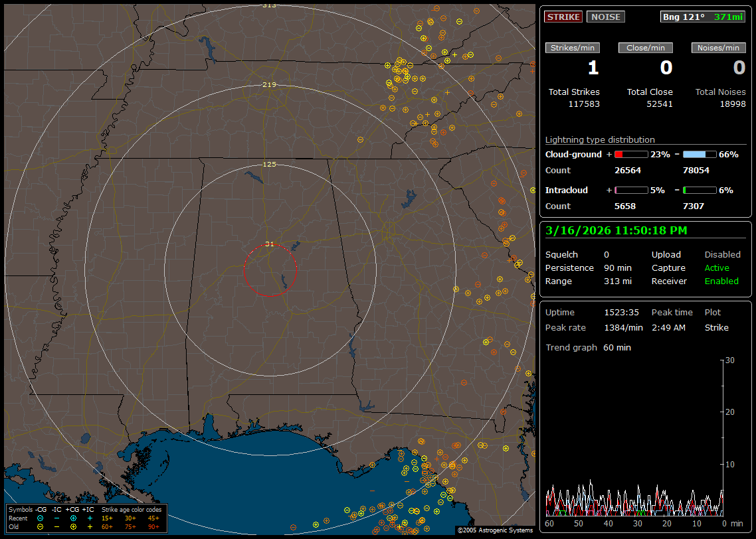Click the Bng 121° bearing readout
This screenshot has width=756, height=539.
click(x=683, y=17)
